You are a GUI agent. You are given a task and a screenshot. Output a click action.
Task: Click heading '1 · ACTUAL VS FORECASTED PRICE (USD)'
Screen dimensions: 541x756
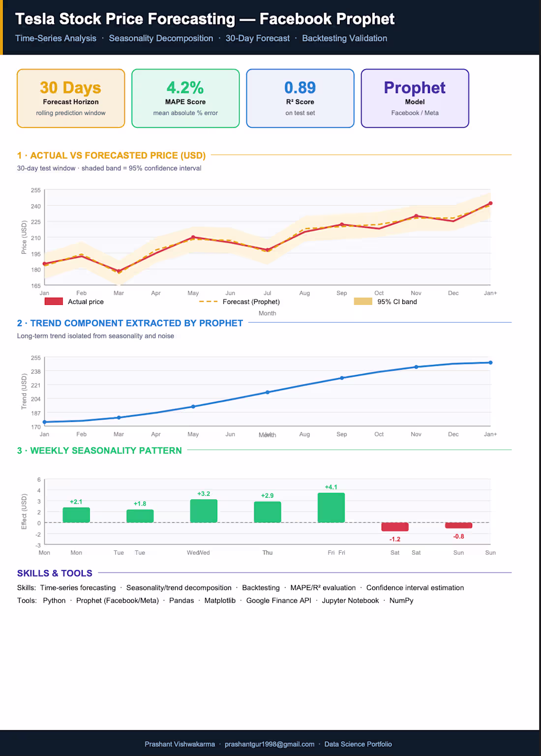point(111,155)
